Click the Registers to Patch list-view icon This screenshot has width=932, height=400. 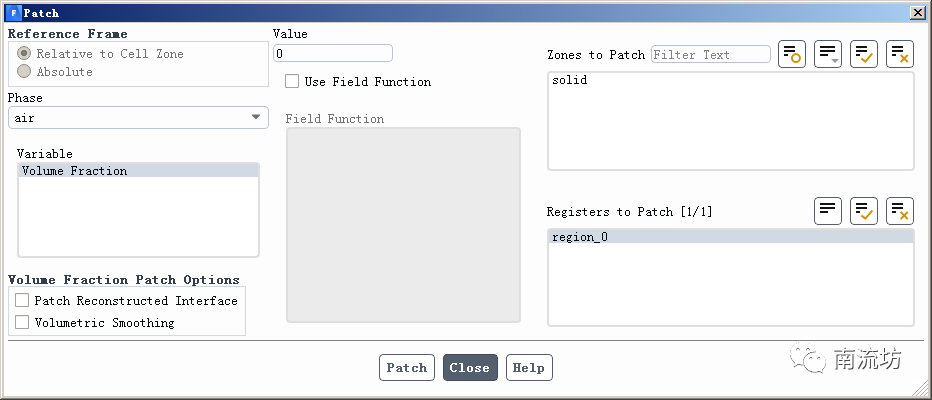click(x=828, y=211)
